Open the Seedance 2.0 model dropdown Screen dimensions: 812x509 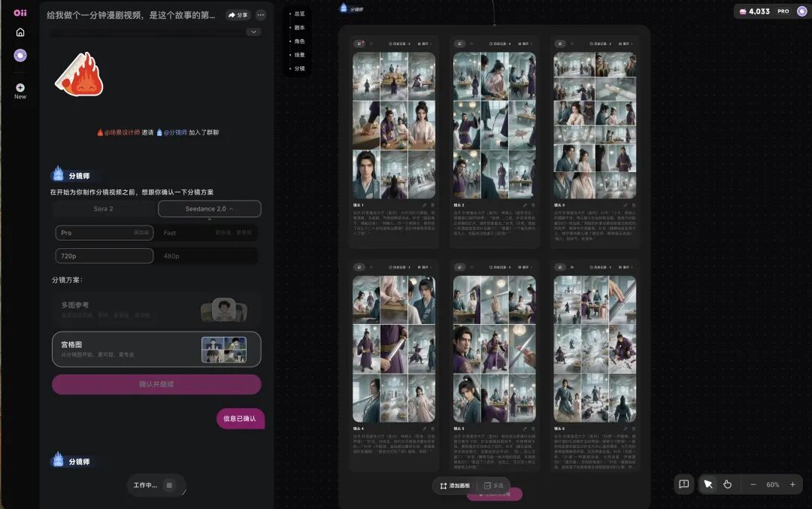[x=209, y=208]
